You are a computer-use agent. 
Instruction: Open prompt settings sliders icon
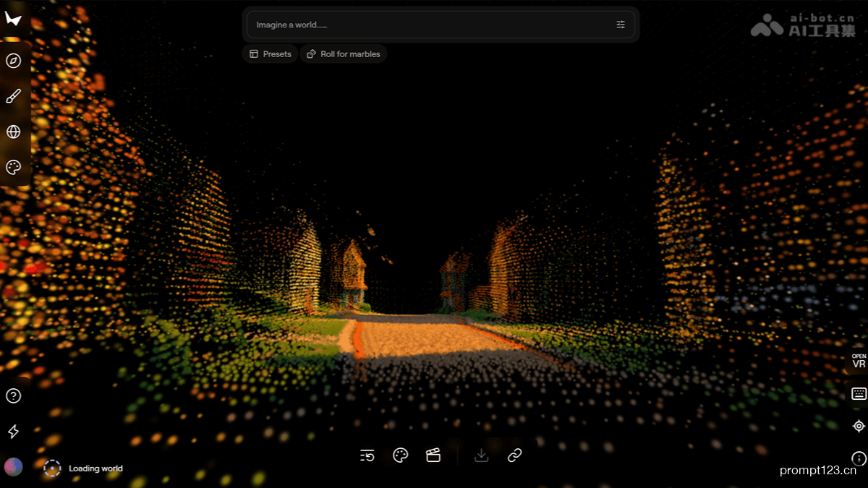click(x=621, y=25)
